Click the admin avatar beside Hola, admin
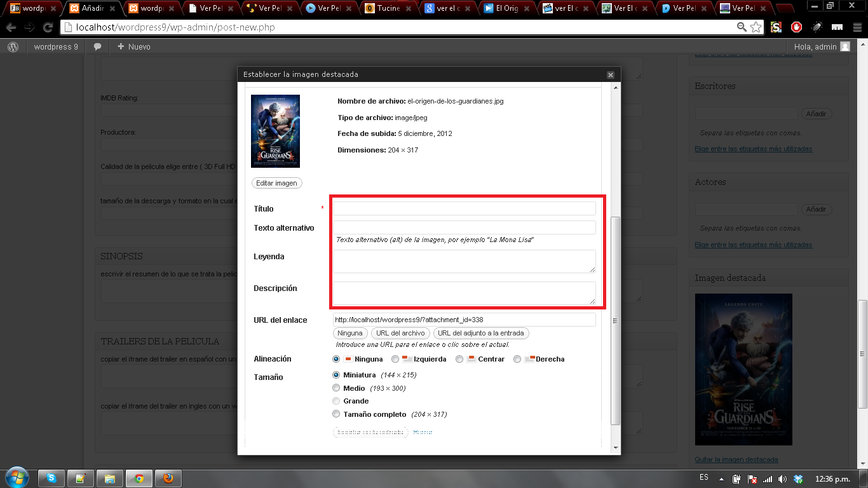The image size is (868, 488). [844, 46]
